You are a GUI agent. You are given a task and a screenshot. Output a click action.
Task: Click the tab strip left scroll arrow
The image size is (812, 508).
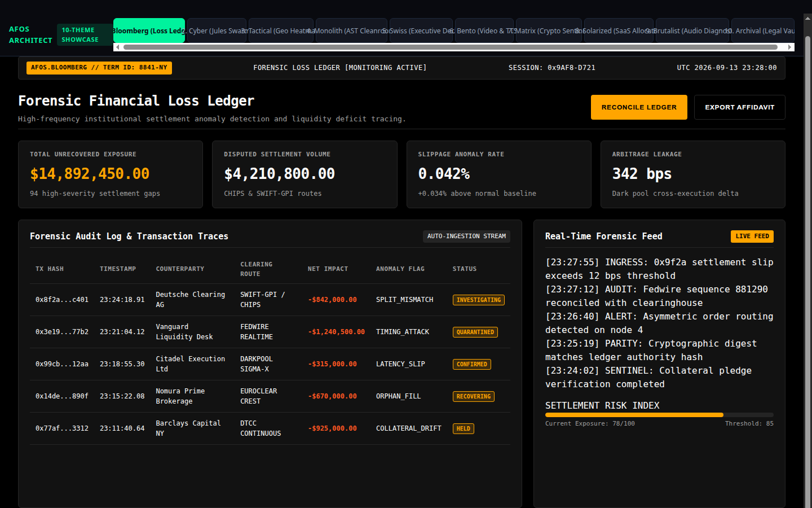click(x=117, y=47)
